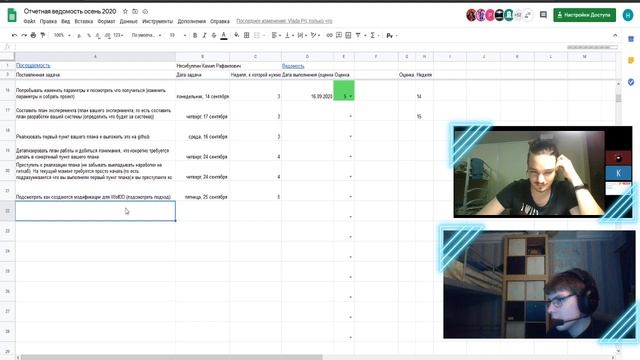
Task: Click the document status icon beside the title
Action: tap(145, 11)
